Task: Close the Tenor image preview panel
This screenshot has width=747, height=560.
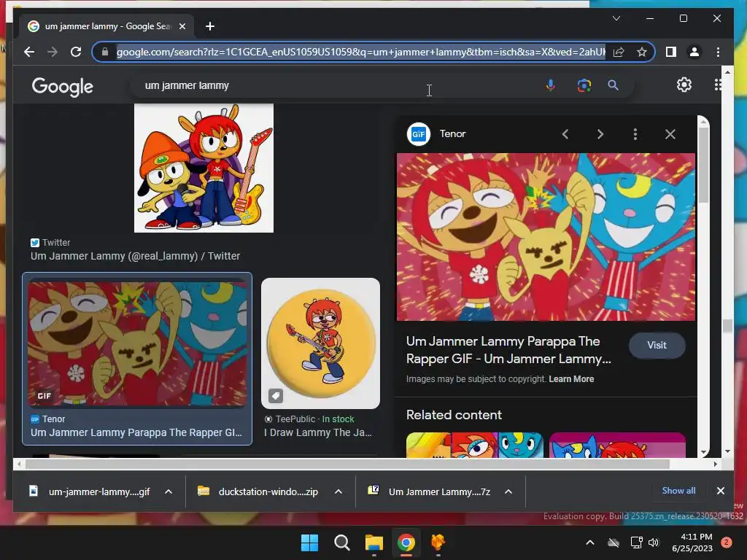Action: coord(670,134)
